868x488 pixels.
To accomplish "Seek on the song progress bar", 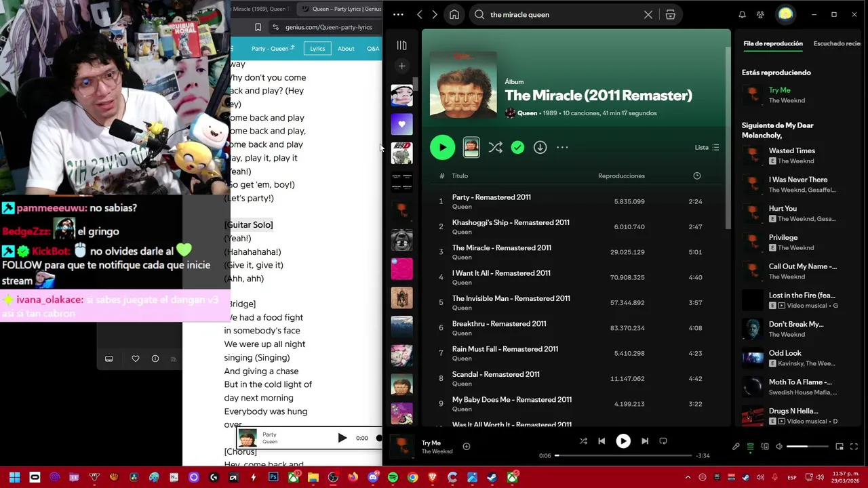I will [624, 455].
